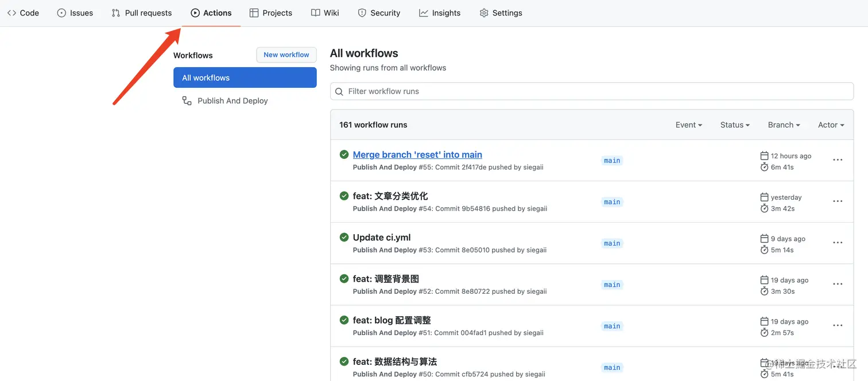Expand the Event filter dropdown

(x=689, y=125)
